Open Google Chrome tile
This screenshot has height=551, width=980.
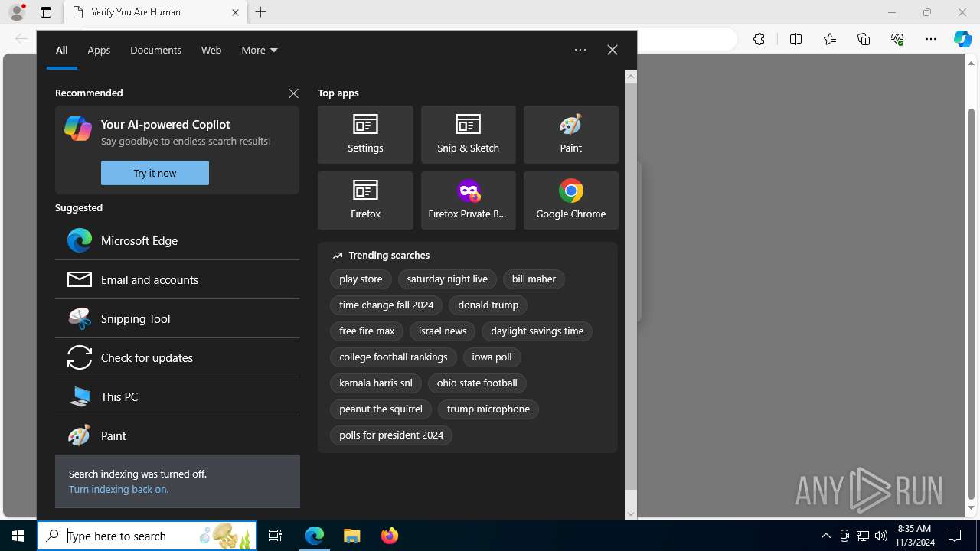point(570,201)
